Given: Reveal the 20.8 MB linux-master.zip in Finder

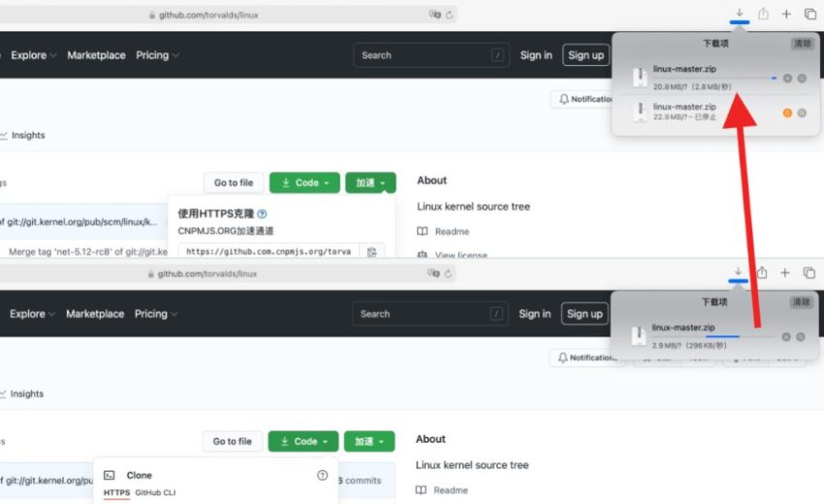Looking at the screenshot, I should 802,79.
